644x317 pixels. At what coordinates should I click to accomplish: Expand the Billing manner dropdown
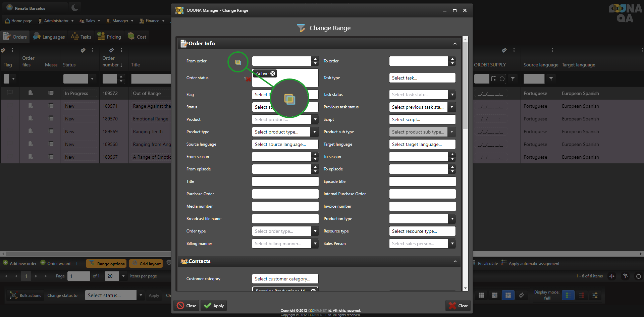coord(315,244)
